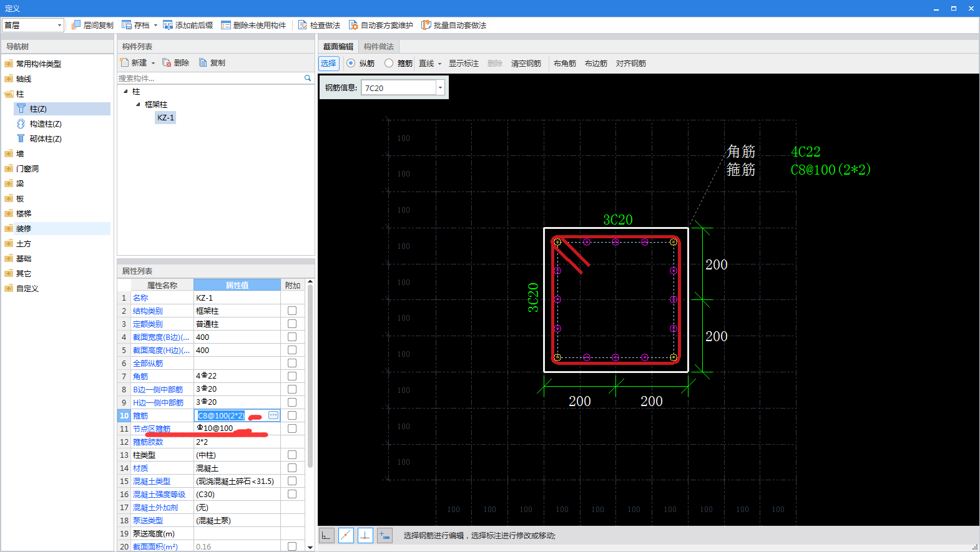Select 自定义 in the navigation tree

[x=27, y=288]
